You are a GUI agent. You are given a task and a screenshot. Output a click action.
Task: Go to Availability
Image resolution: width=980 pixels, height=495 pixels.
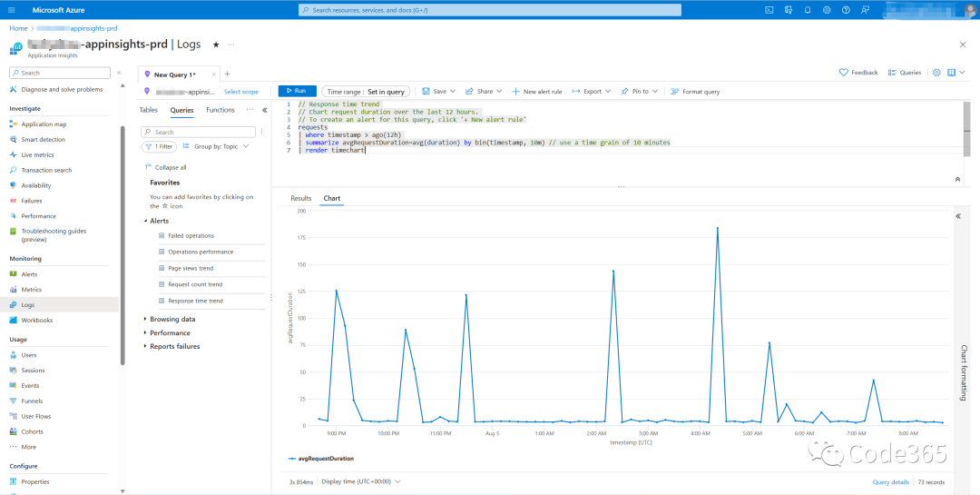coord(36,185)
